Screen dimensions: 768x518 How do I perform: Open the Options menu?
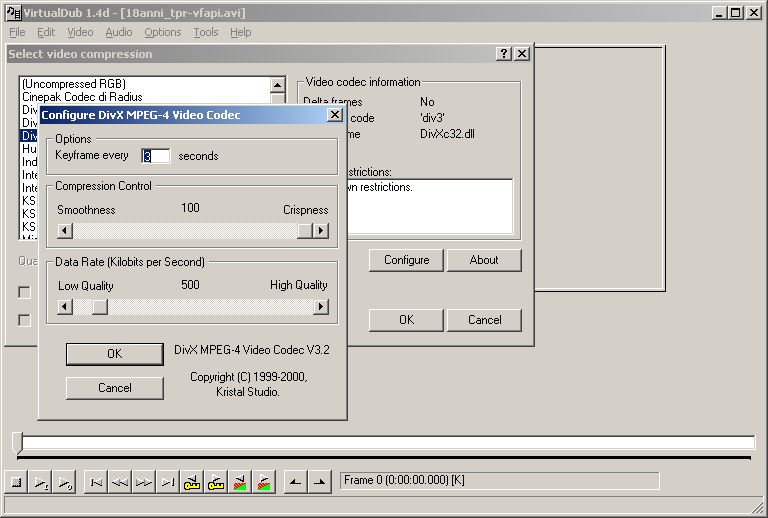[x=163, y=32]
